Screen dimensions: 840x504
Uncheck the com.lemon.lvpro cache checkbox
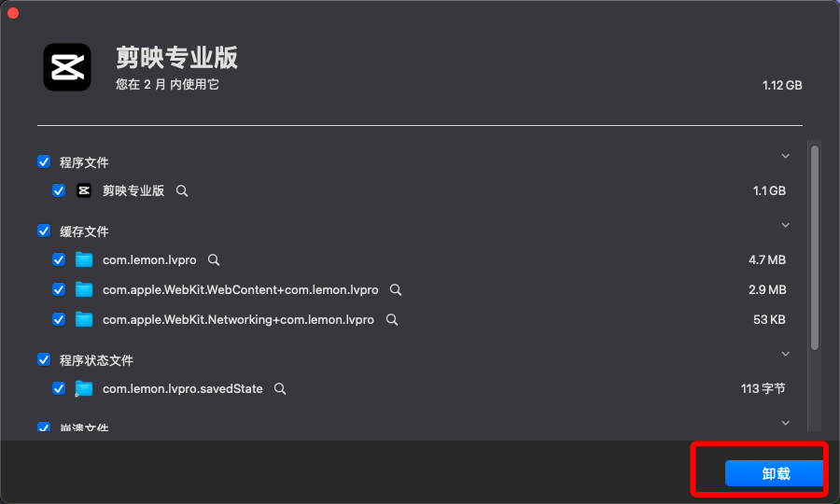[59, 259]
